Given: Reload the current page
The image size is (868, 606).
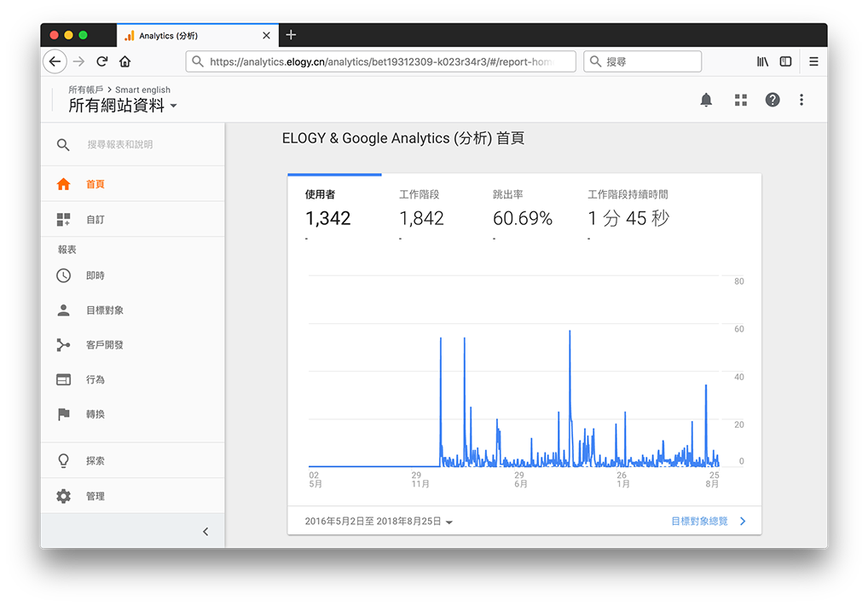Looking at the screenshot, I should click(101, 61).
